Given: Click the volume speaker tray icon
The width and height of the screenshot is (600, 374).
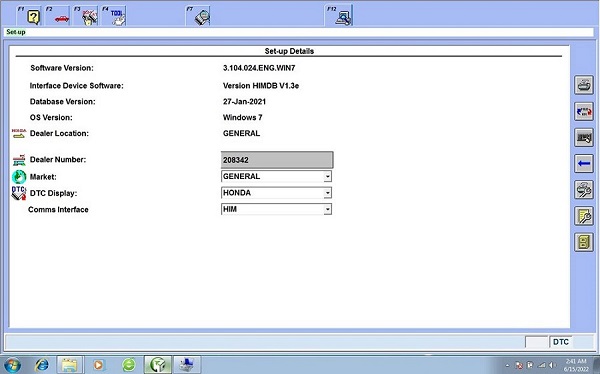Looking at the screenshot, I should 552,365.
